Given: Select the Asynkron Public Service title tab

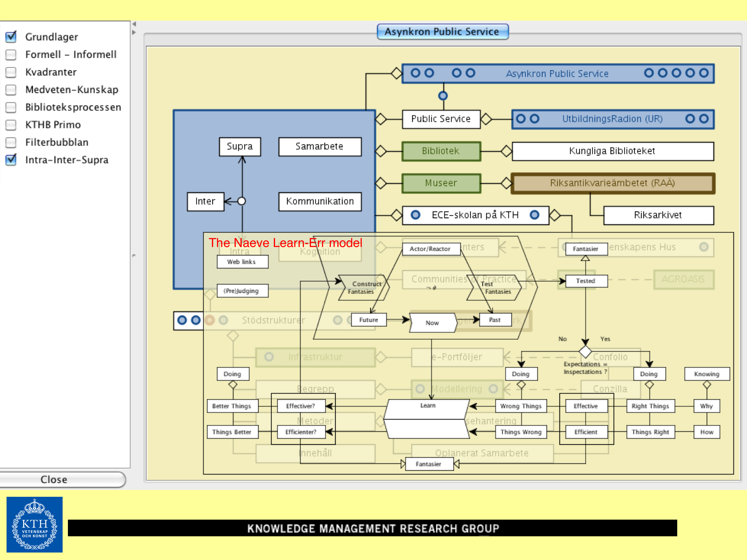Looking at the screenshot, I should click(x=442, y=32).
